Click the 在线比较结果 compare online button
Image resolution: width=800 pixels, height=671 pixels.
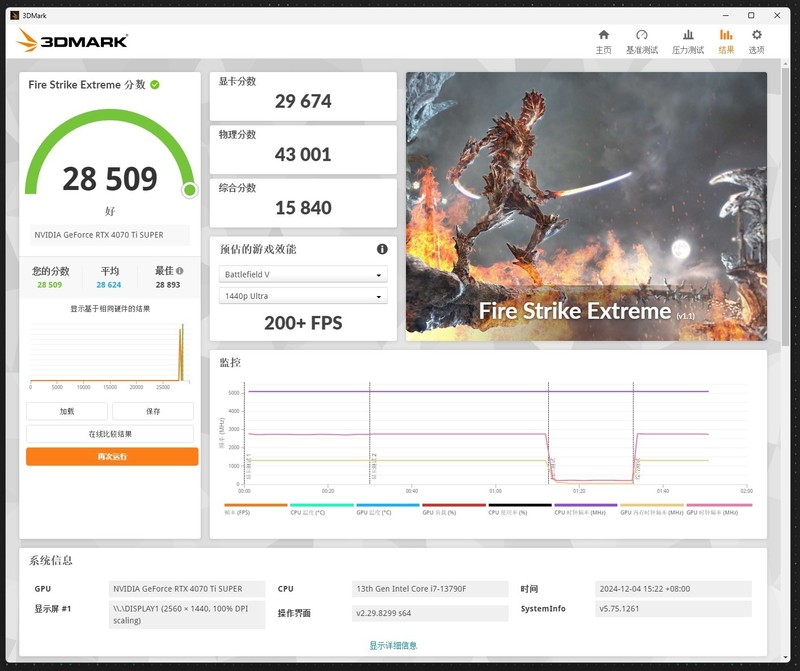click(x=109, y=433)
